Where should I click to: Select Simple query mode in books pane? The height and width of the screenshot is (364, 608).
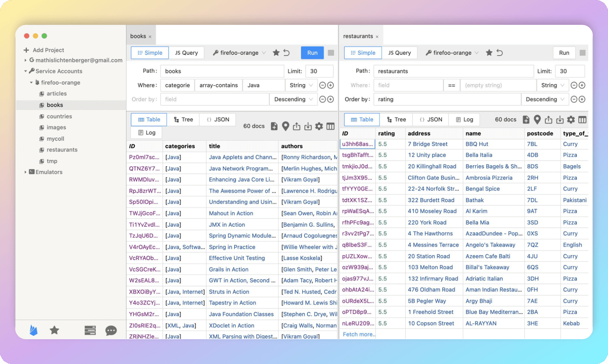point(150,53)
